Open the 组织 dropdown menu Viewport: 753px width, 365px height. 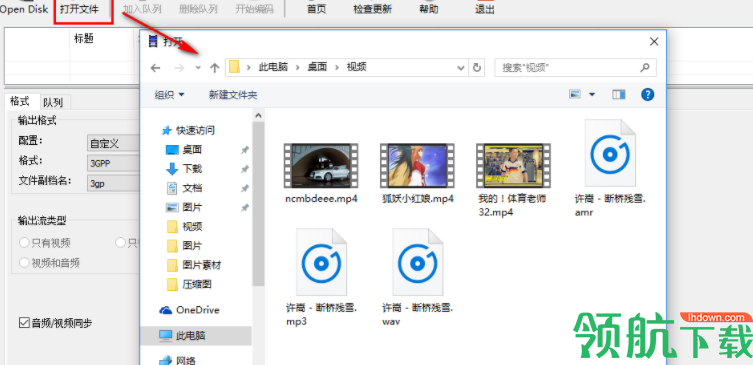click(x=169, y=95)
